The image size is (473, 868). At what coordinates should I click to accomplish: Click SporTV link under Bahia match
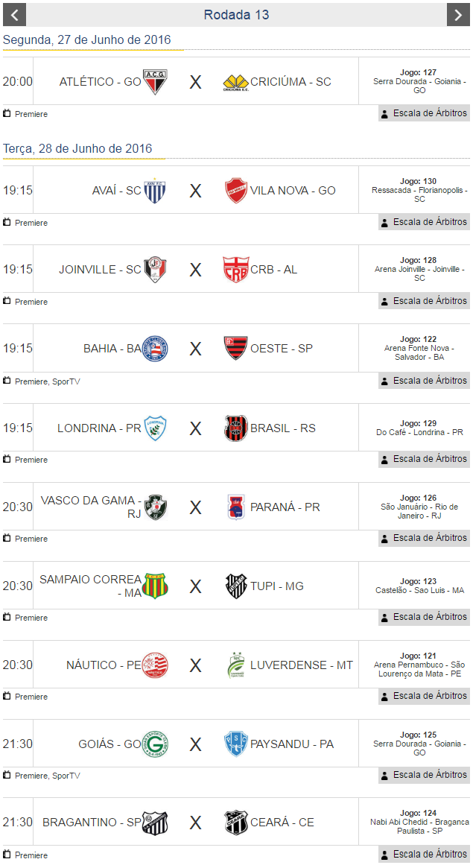tap(66, 381)
